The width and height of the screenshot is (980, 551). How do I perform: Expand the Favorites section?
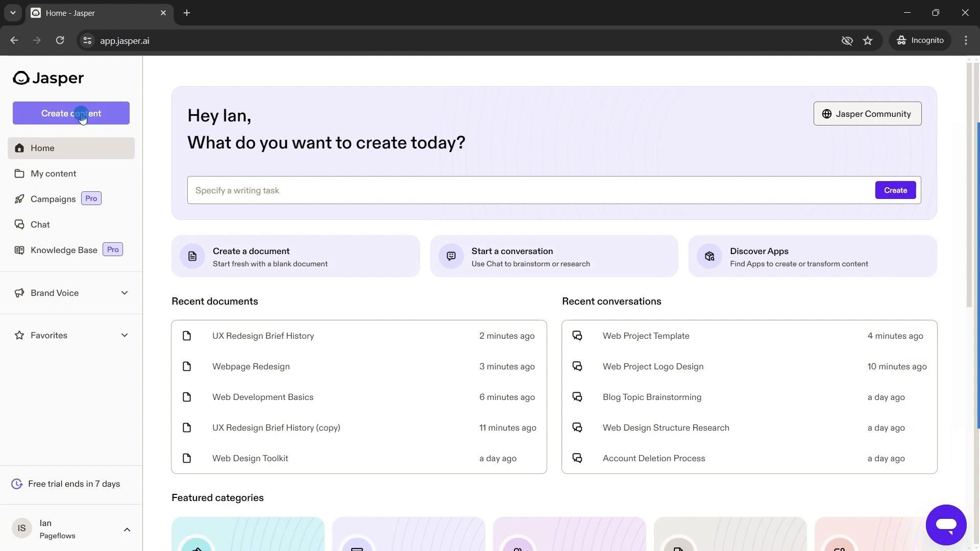click(125, 335)
